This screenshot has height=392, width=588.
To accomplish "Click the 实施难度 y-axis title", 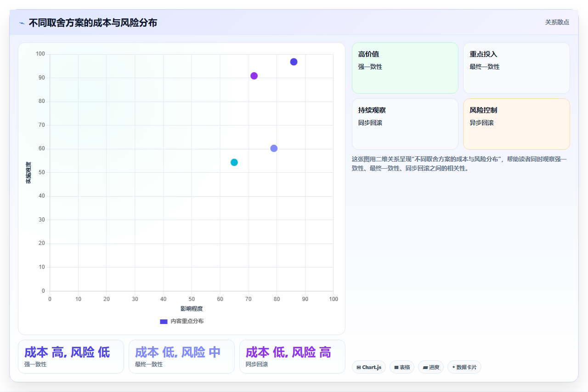I will [x=28, y=173].
